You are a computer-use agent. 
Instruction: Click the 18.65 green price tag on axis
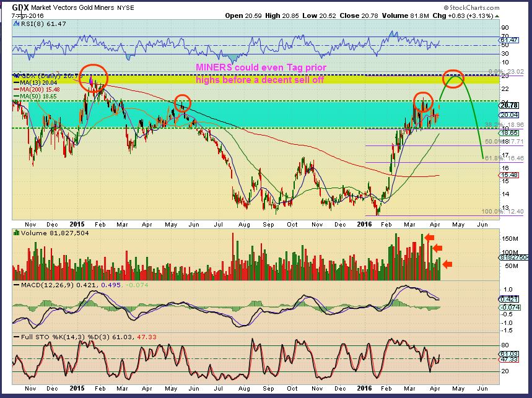tap(509, 133)
